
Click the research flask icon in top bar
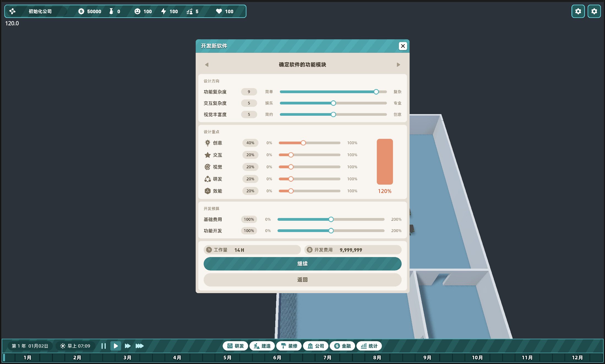[x=111, y=11]
